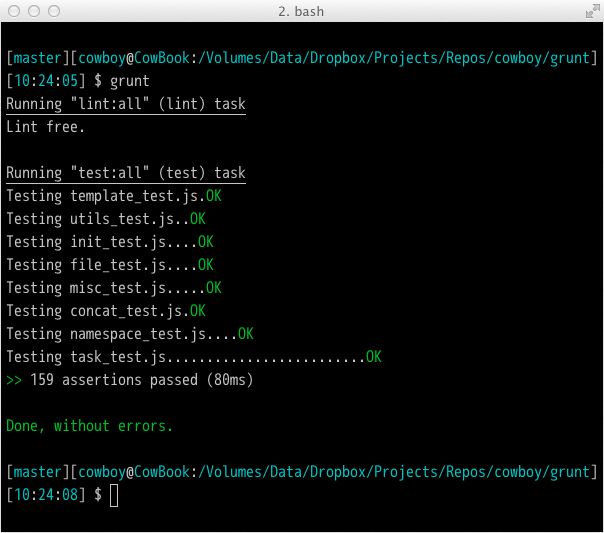This screenshot has width=604, height=533.
Task: Click the Running "test:all" (test) task heading
Action: click(126, 173)
